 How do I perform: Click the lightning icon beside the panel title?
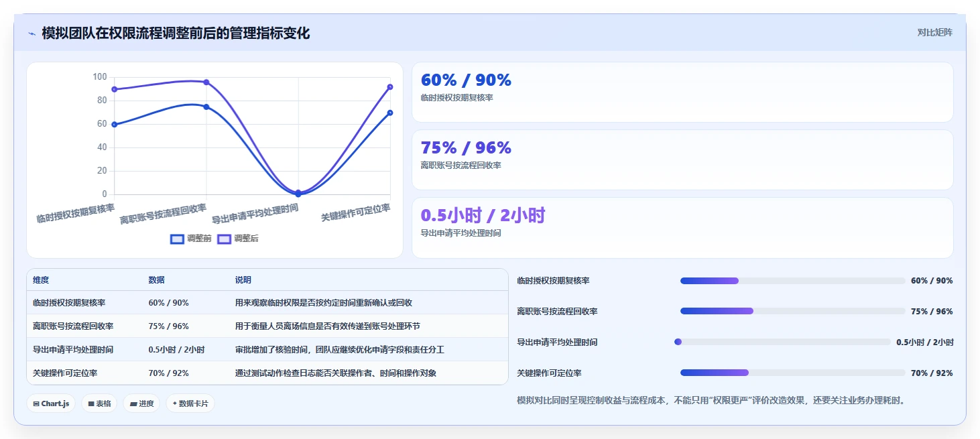tap(32, 33)
